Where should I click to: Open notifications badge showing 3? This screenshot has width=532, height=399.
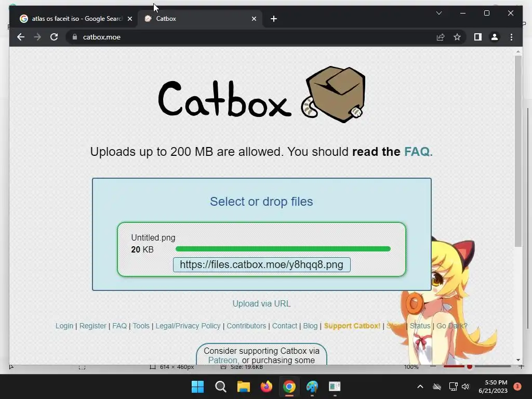pos(517,387)
